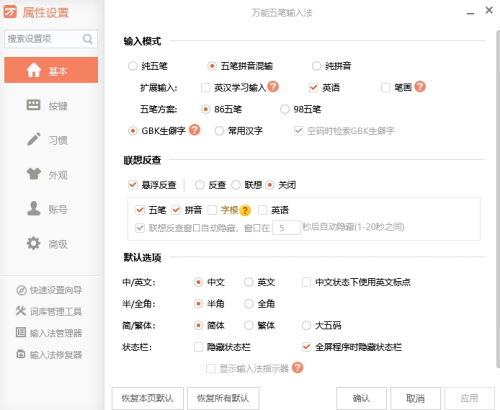Screen dimensions: 500x410
Task: Uncheck 拼音 lookup option
Action: tap(176, 210)
